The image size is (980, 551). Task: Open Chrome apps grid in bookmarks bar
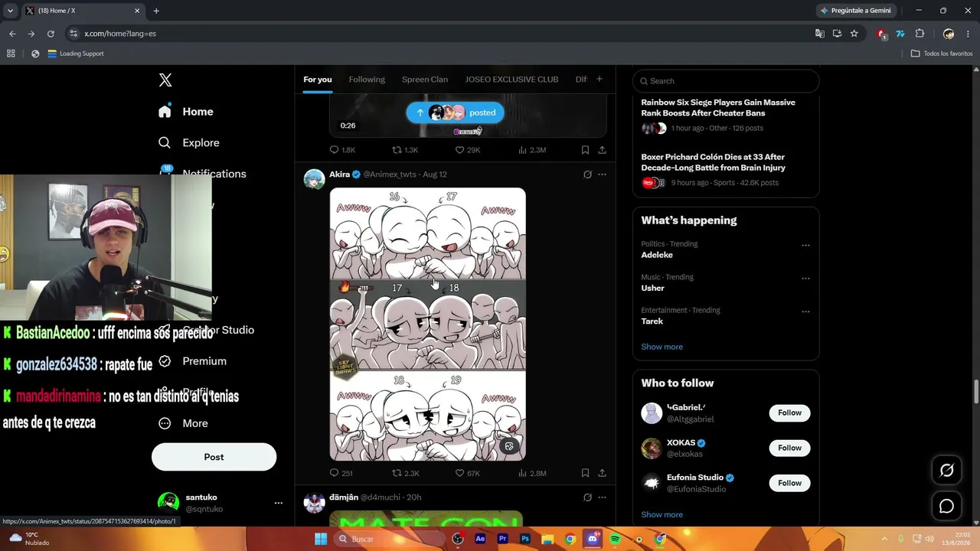tap(11, 54)
